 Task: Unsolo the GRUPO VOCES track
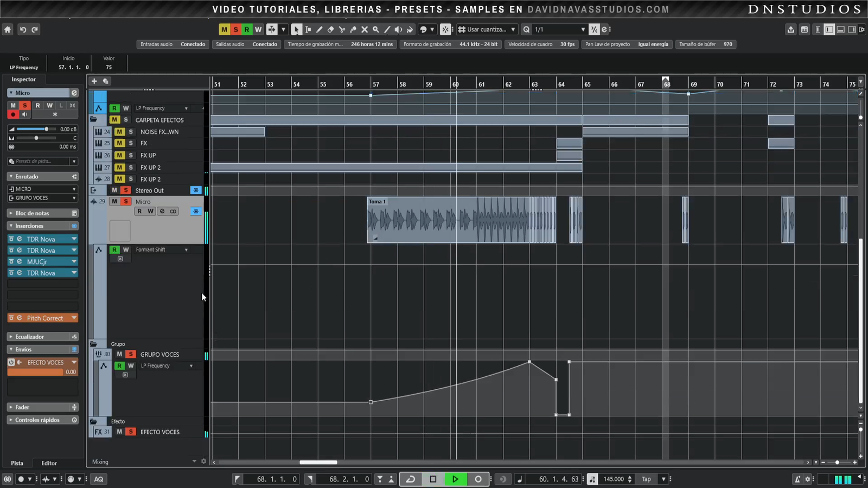click(x=131, y=354)
